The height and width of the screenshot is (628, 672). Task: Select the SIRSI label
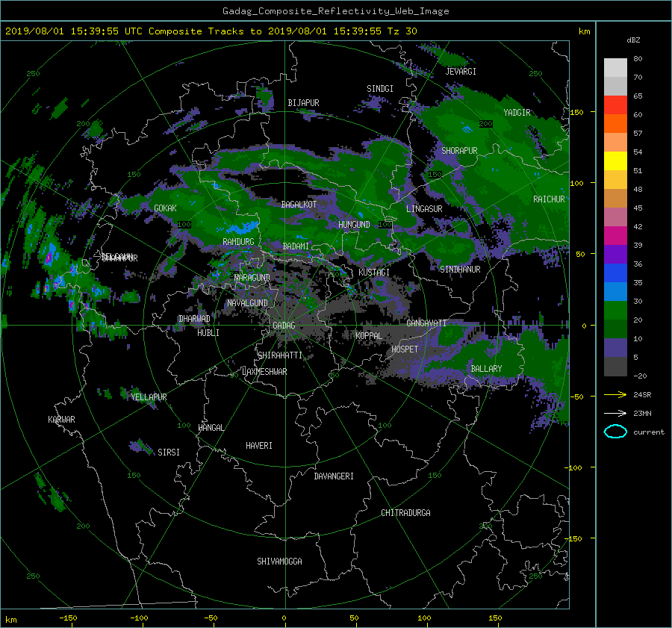tap(169, 453)
